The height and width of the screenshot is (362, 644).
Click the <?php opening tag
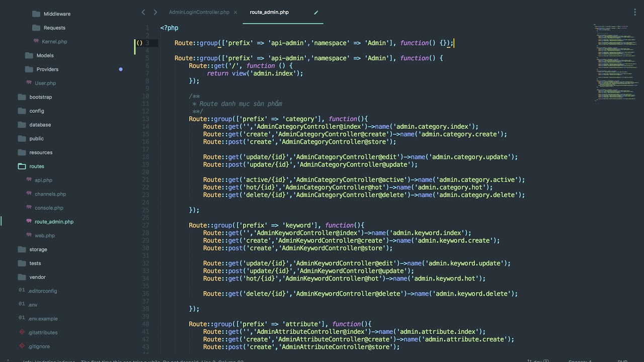tap(170, 28)
